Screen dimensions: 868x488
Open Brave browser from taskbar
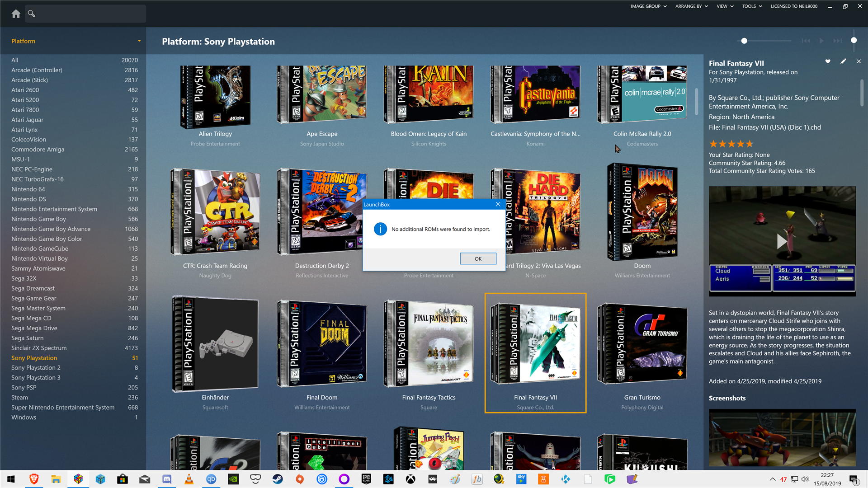(x=34, y=479)
